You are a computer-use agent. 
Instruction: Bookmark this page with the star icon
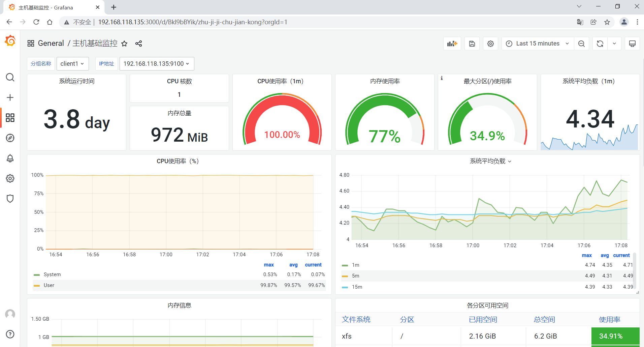click(607, 22)
